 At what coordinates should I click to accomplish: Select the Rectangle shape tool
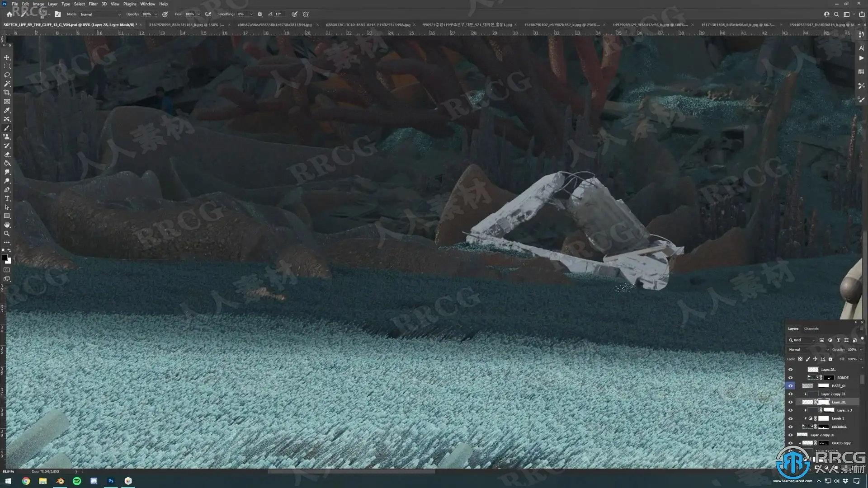(7, 216)
